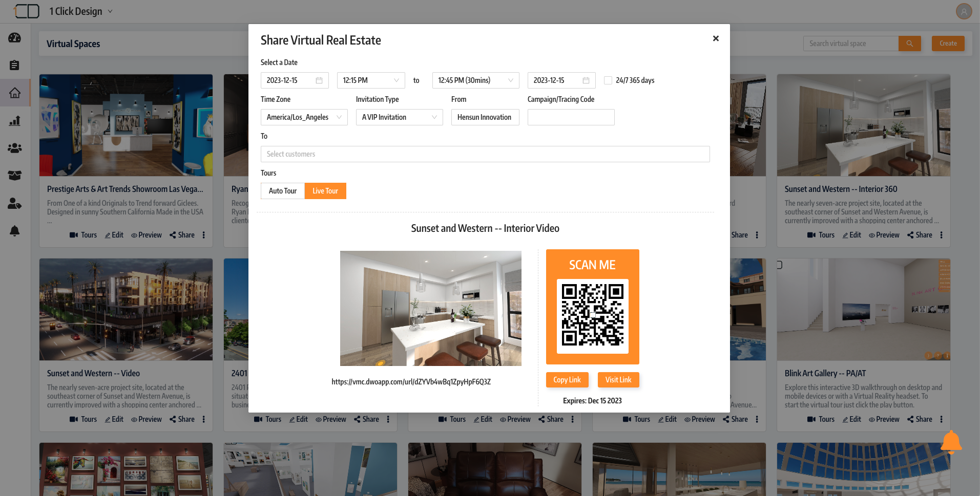Open more options for Prestige Arts card
Image resolution: width=980 pixels, height=496 pixels.
coord(204,235)
